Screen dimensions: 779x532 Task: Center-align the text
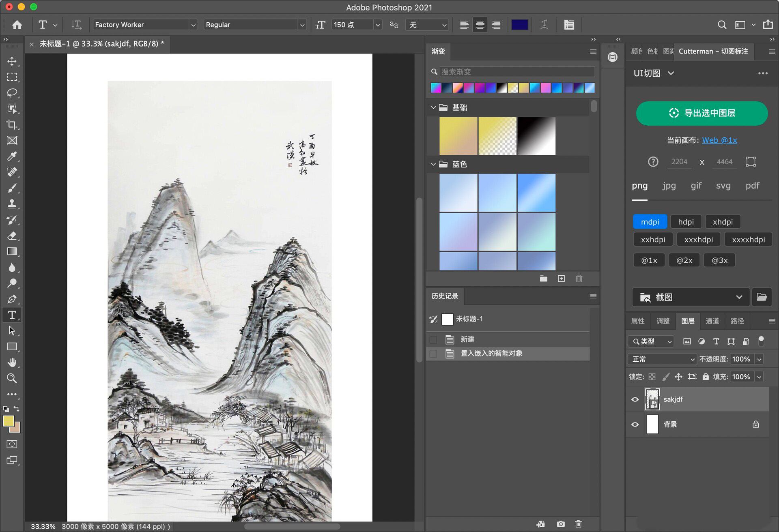[480, 25]
